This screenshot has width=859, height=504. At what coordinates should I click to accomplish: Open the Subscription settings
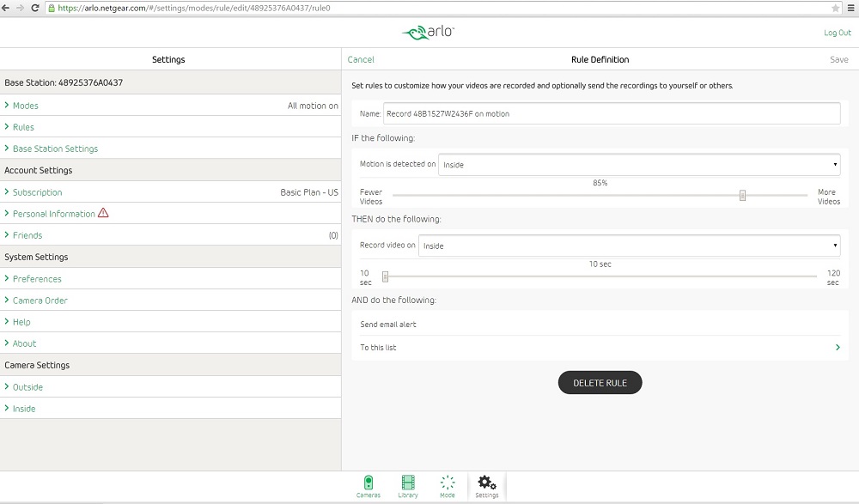coord(170,192)
